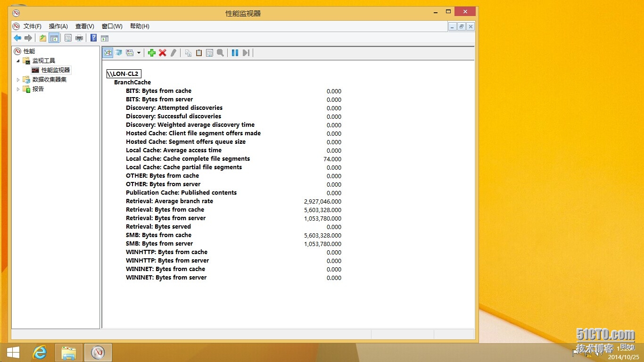
Task: Select 'SMB: Bytes from server' counter
Action: click(x=159, y=243)
